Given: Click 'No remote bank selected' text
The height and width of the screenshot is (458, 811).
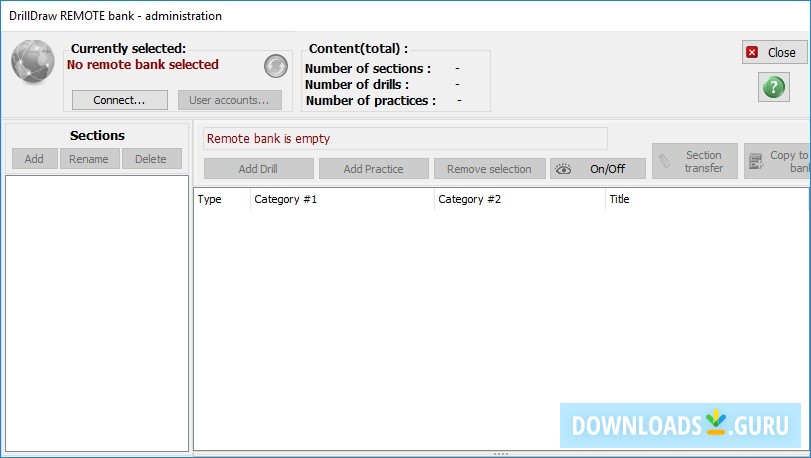Looking at the screenshot, I should pyautogui.click(x=143, y=65).
